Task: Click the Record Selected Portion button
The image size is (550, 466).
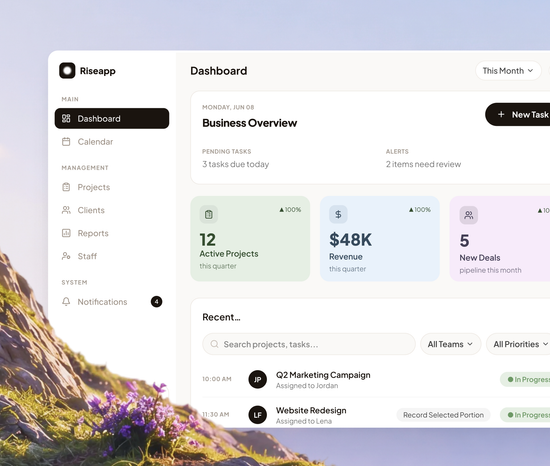Action: tap(443, 415)
